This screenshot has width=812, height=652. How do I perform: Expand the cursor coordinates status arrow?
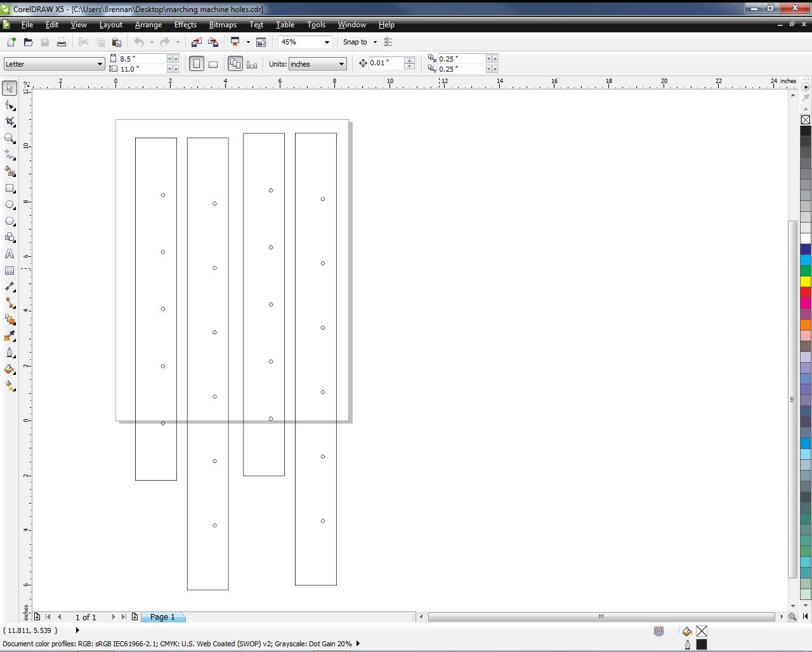point(77,630)
